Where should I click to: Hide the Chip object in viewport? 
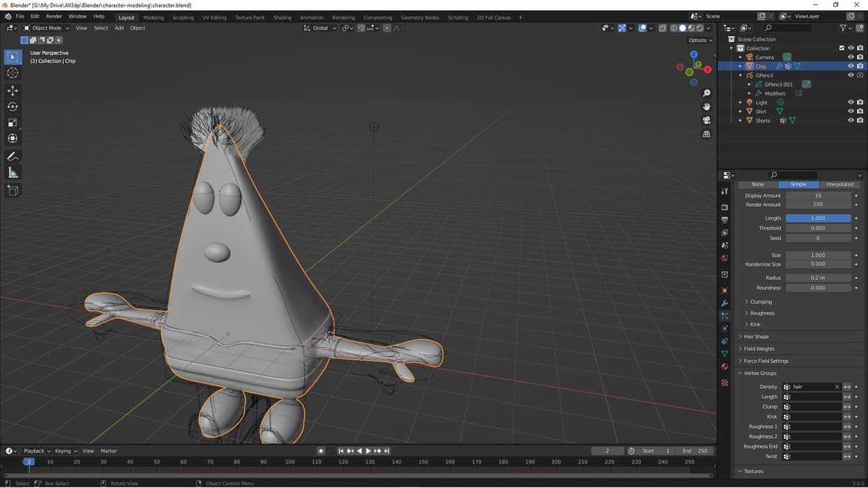click(851, 66)
